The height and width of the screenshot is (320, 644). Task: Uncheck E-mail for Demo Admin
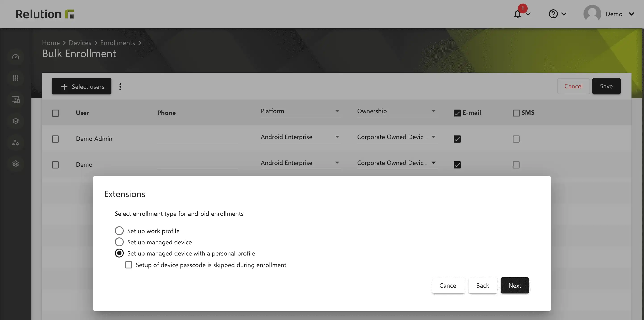(x=457, y=139)
